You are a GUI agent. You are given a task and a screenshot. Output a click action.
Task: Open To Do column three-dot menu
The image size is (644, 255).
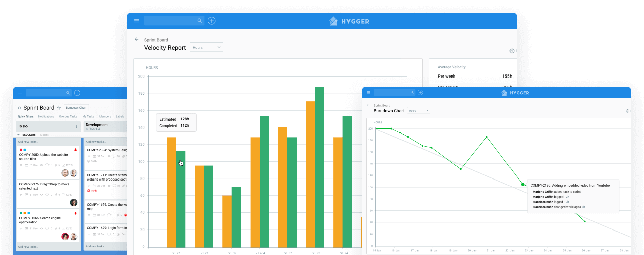tap(76, 126)
